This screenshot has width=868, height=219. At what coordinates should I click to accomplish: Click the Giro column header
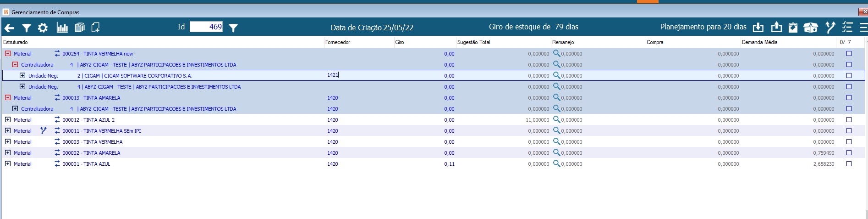click(424, 42)
